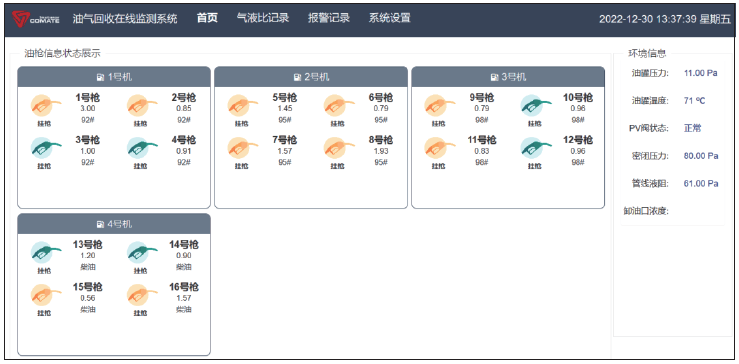Click the 2号机 header label
This screenshot has width=739, height=364.
coord(317,77)
